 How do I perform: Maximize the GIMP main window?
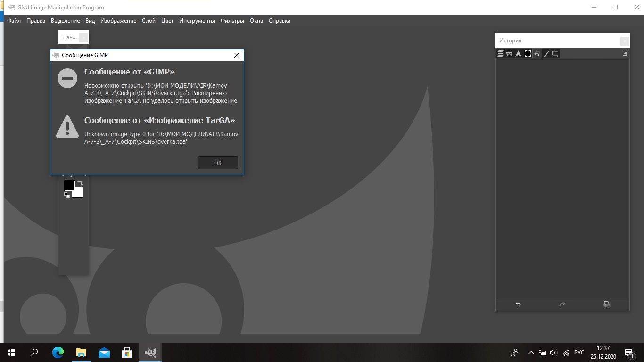(x=615, y=7)
